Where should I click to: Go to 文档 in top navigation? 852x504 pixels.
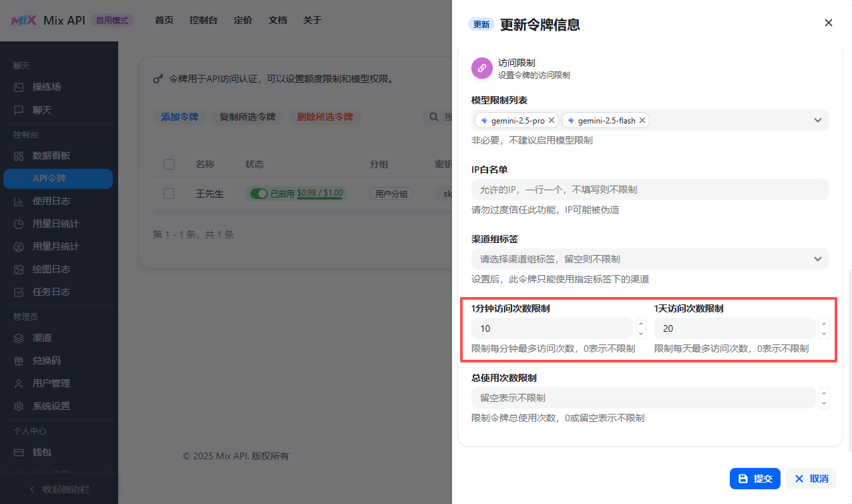278,20
